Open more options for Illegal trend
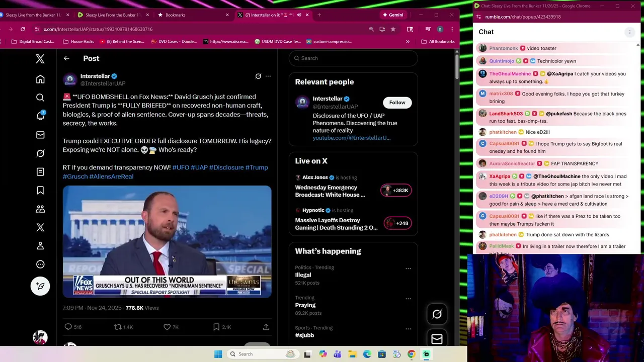This screenshot has width=644, height=362. [x=408, y=268]
